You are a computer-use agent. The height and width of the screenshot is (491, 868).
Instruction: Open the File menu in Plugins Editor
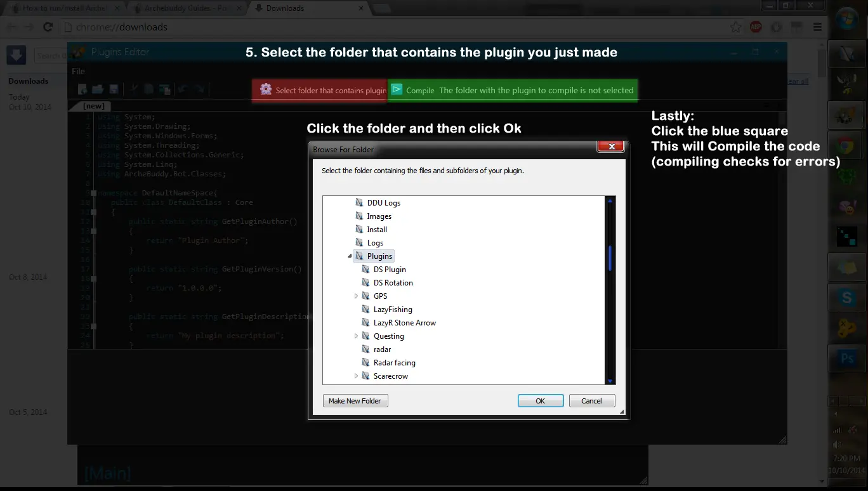coord(78,71)
